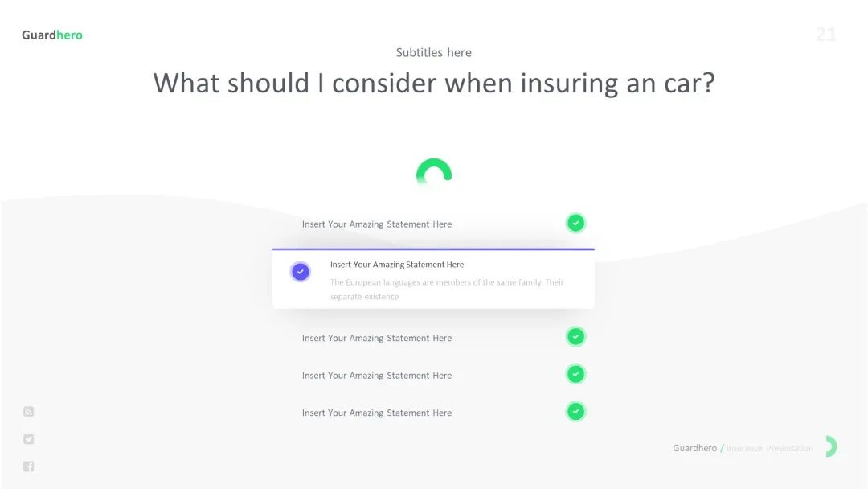The width and height of the screenshot is (868, 489).
Task: Select the 'What should I consider' title
Action: [434, 83]
